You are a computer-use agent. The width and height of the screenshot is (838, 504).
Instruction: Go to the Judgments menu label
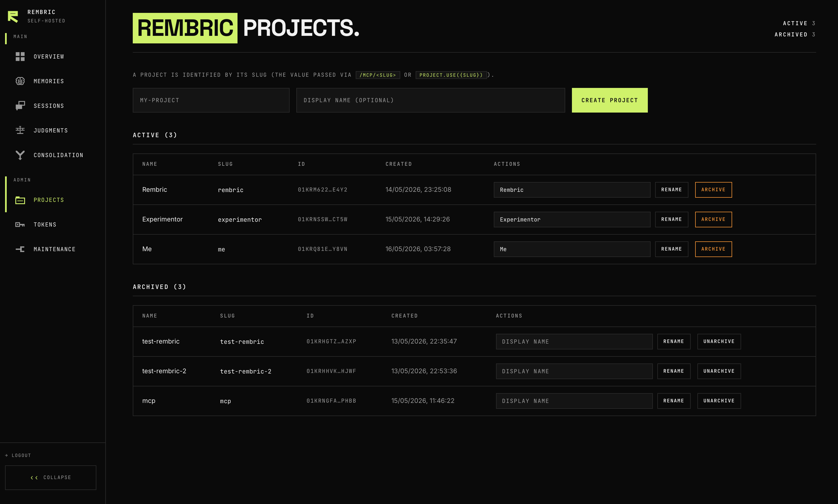[51, 130]
